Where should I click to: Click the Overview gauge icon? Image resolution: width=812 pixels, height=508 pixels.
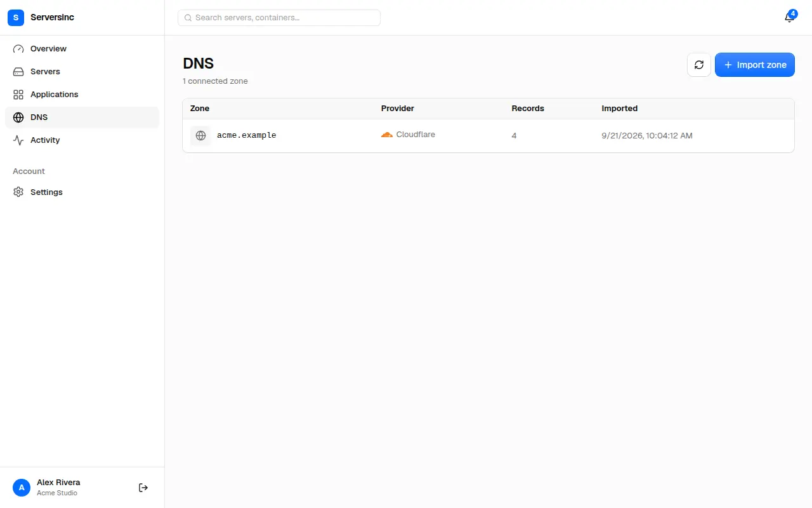(18, 49)
